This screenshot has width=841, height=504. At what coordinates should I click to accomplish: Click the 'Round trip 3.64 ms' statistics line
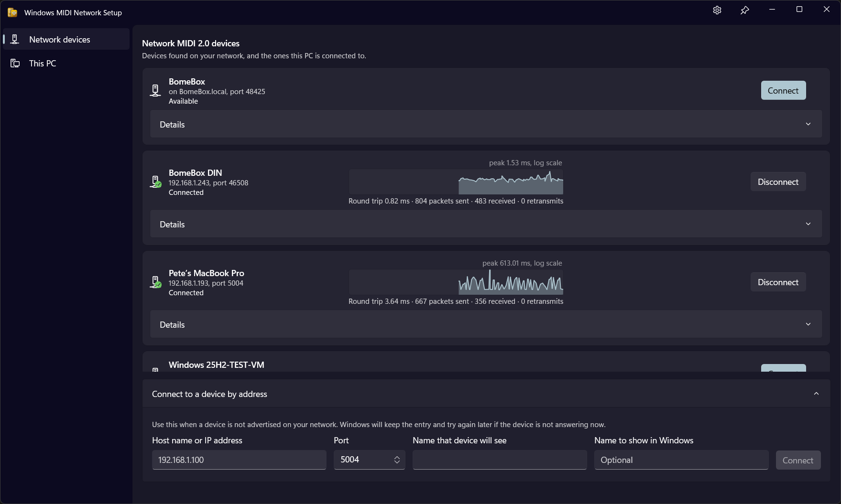pos(456,301)
